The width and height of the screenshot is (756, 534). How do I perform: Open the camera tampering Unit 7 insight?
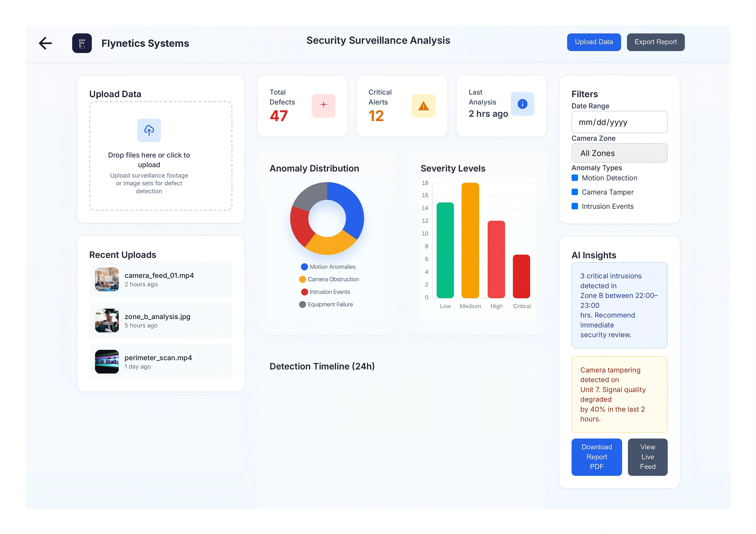(619, 395)
